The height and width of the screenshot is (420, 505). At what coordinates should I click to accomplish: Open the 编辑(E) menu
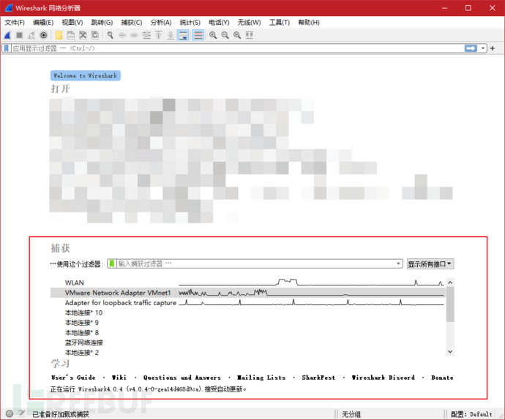[x=43, y=23]
